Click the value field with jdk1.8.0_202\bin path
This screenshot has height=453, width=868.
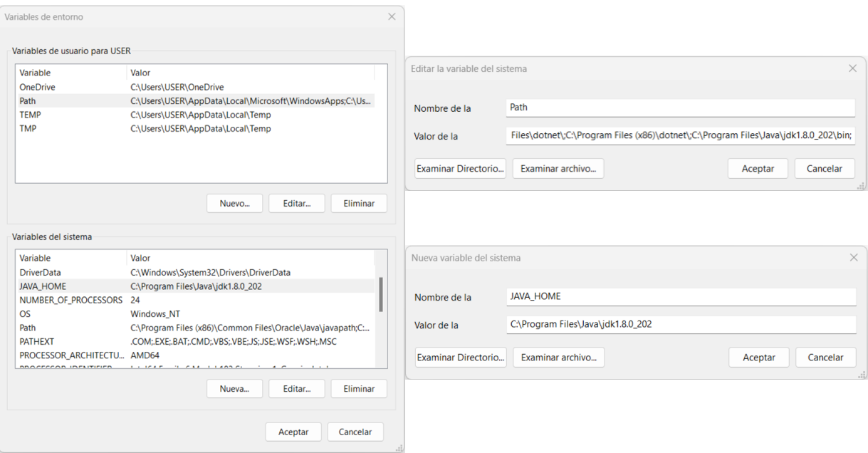[680, 136]
